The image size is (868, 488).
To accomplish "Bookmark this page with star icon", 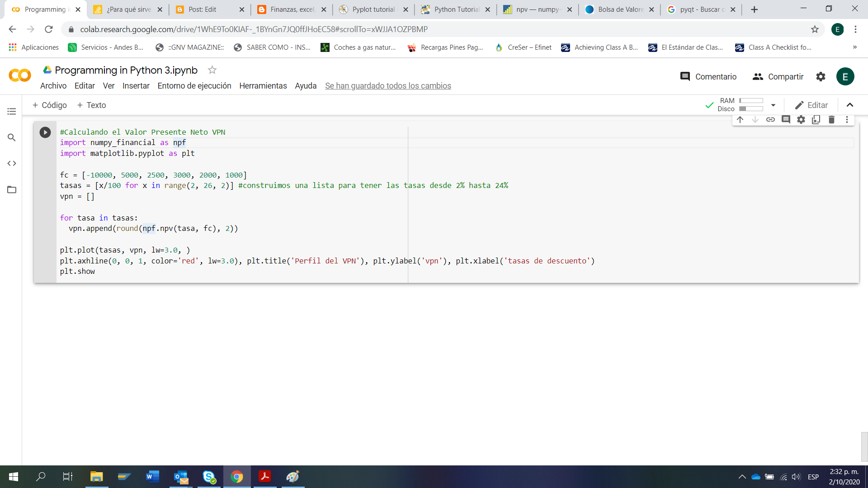I will point(815,29).
